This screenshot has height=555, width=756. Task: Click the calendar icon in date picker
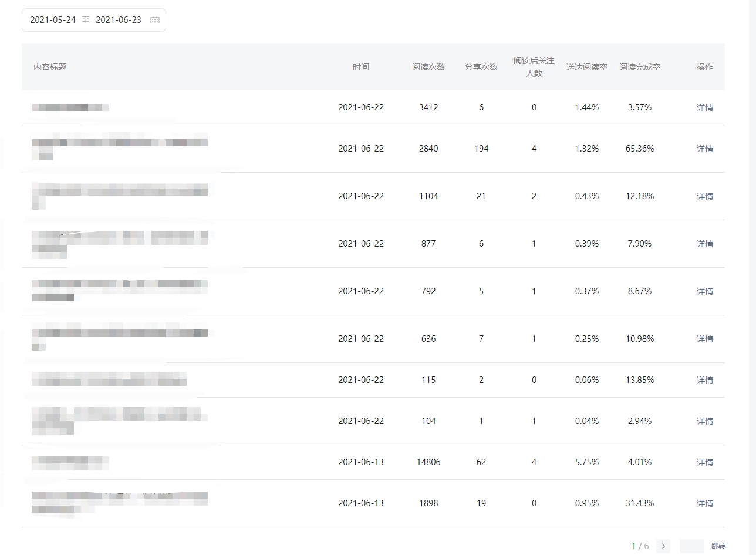[x=155, y=20]
